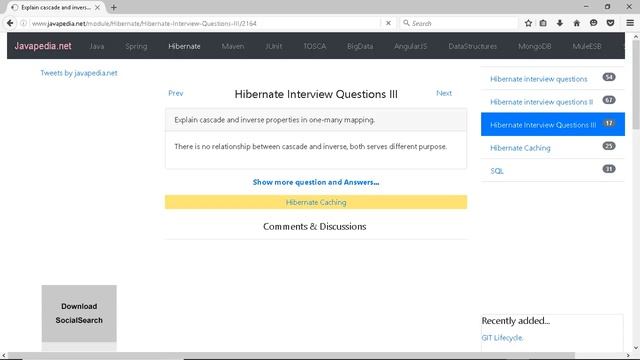Open the Spring navbar item
Viewport: 640px width, 360px height.
(136, 46)
